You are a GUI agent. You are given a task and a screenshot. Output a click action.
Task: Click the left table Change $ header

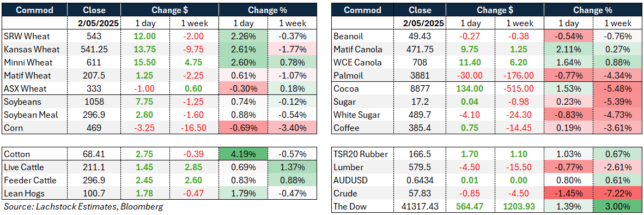[169, 10]
